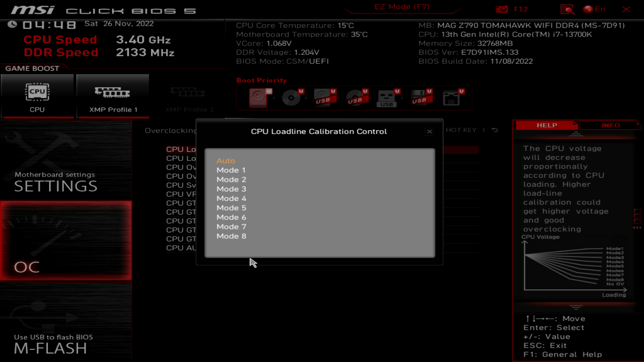
Task: Close the CPU Loadline Calibration dialog
Action: point(429,132)
